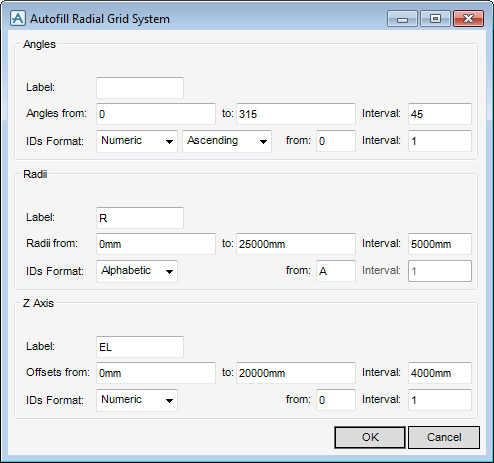Click the Angles Interval field showing 45
The width and height of the screenshot is (494, 463).
(x=440, y=114)
